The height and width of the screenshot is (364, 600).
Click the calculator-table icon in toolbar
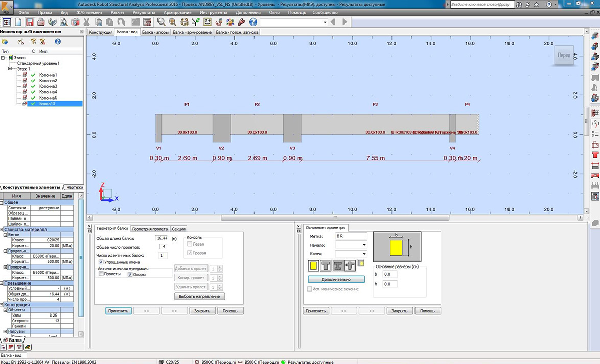tap(147, 22)
